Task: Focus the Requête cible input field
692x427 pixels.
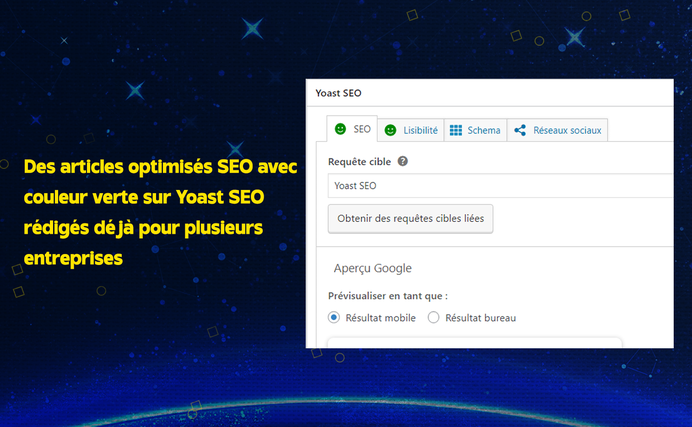Action: [x=500, y=185]
